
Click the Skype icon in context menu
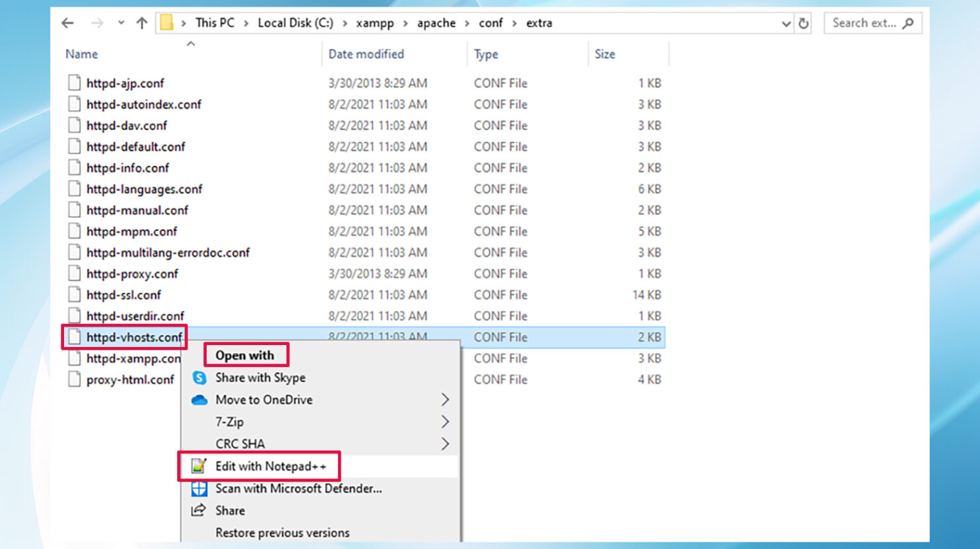[199, 377]
